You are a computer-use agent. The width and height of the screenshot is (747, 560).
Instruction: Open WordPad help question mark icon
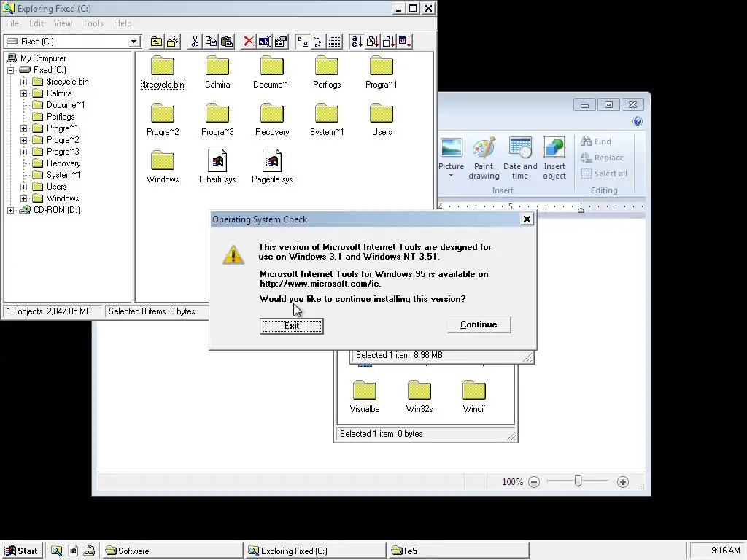pos(638,122)
